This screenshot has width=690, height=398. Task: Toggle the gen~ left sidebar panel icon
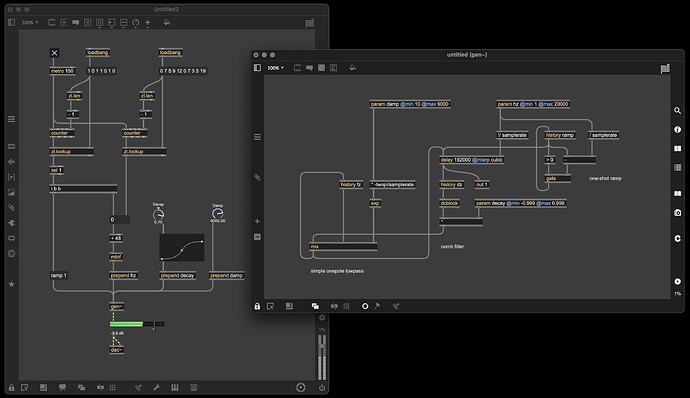(x=257, y=68)
